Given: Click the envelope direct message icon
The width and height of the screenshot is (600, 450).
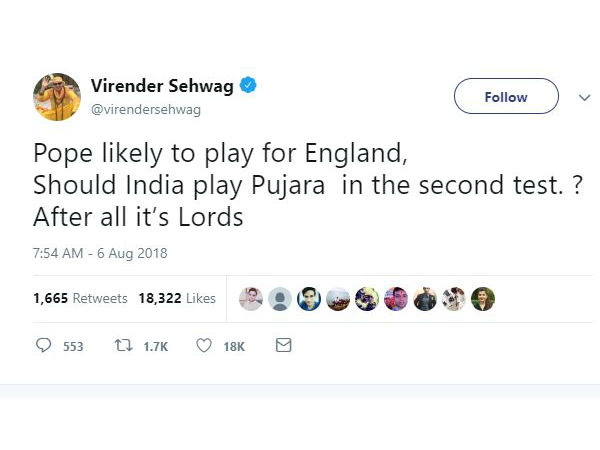Looking at the screenshot, I should pyautogui.click(x=283, y=346).
